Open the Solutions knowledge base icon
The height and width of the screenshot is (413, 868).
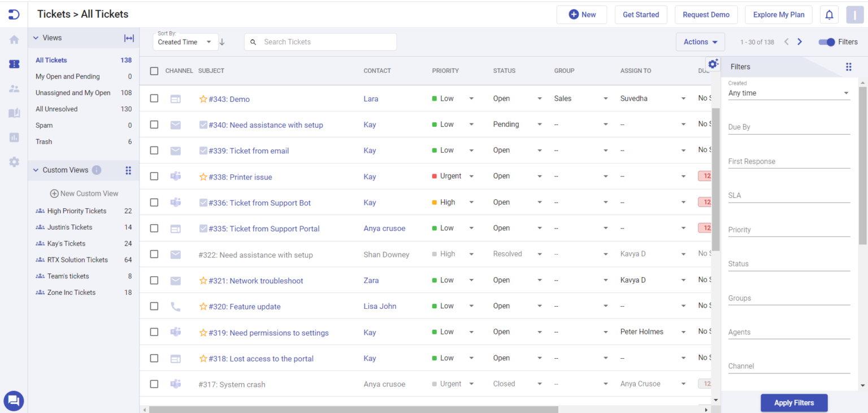pos(14,113)
